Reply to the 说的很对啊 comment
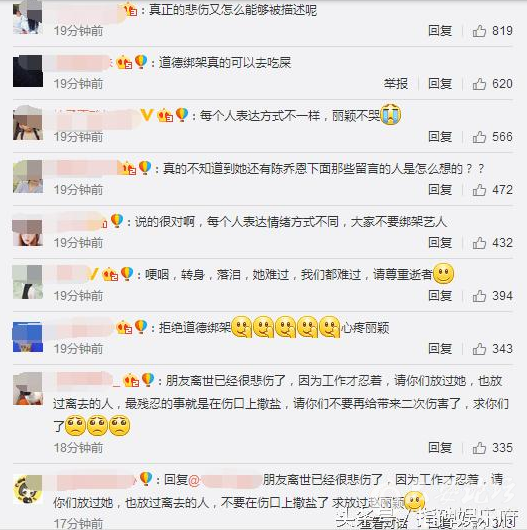This screenshot has width=527, height=530. (440, 242)
